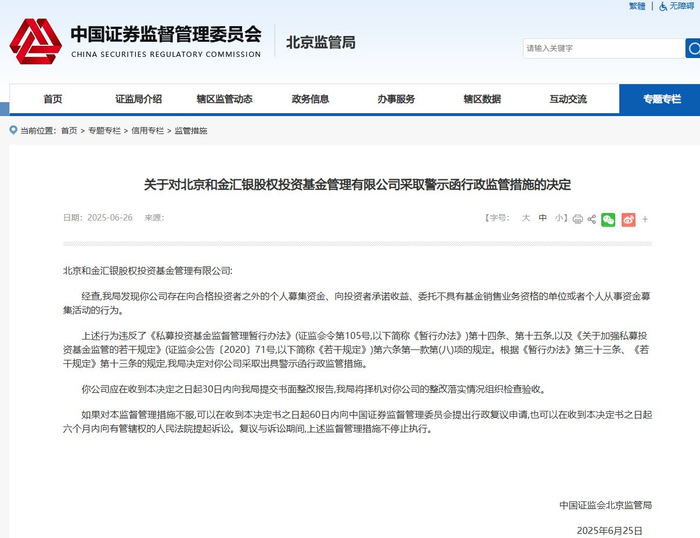Open 无障碍 accessibility mode link

682,6
